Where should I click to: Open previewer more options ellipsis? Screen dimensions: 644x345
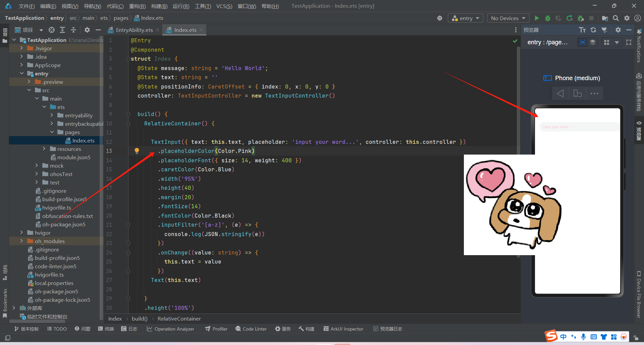[x=594, y=93]
